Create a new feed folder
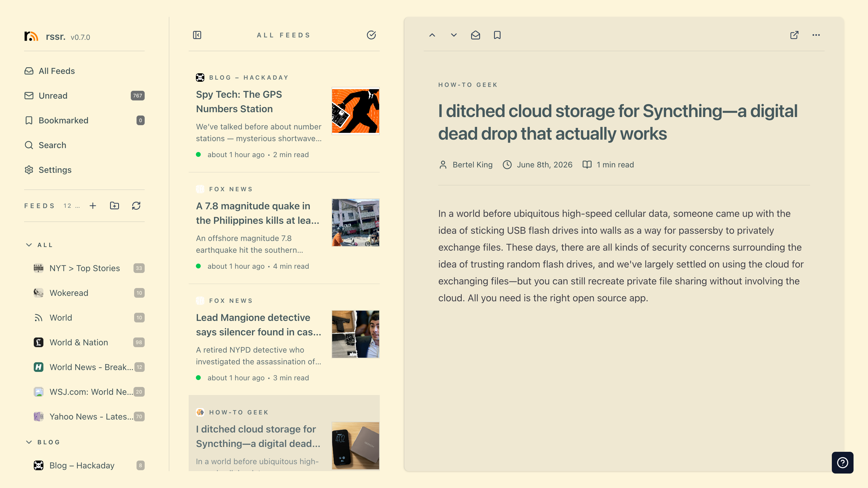The height and width of the screenshot is (488, 868). click(115, 206)
